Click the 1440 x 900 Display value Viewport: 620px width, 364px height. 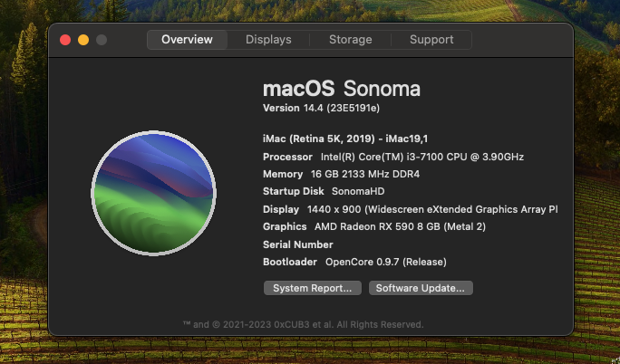point(432,209)
